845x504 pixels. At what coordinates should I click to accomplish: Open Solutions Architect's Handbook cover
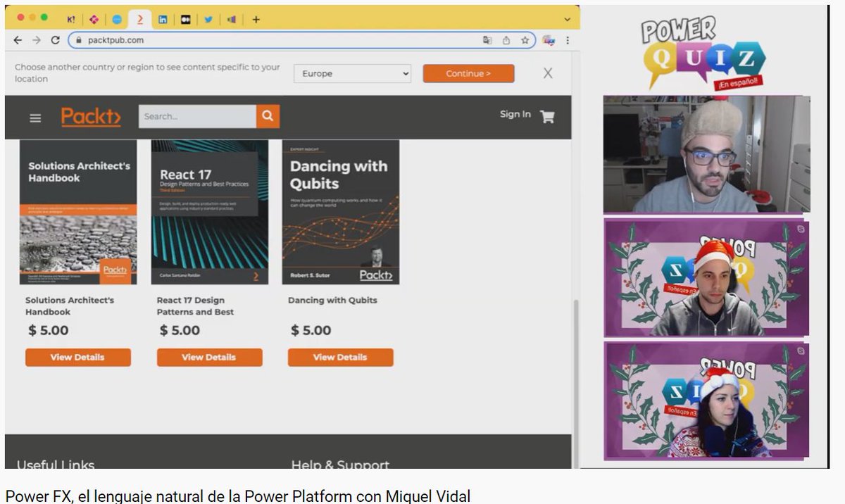pyautogui.click(x=78, y=212)
